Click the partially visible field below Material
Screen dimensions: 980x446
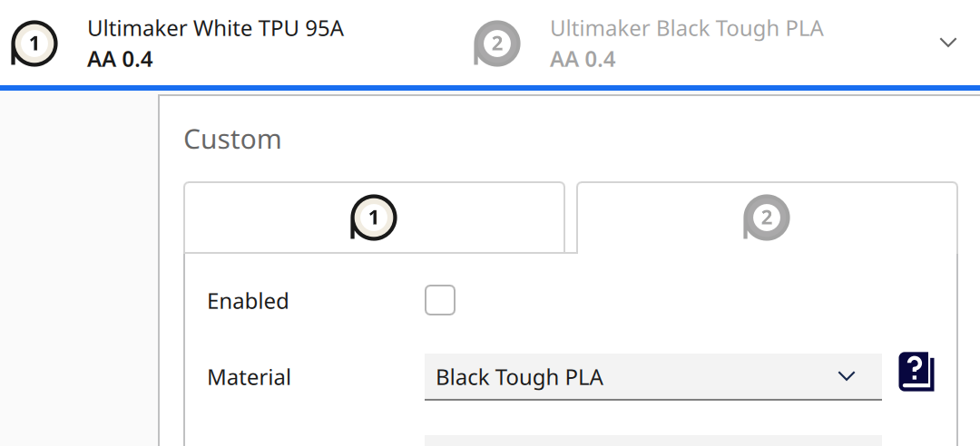(652, 440)
